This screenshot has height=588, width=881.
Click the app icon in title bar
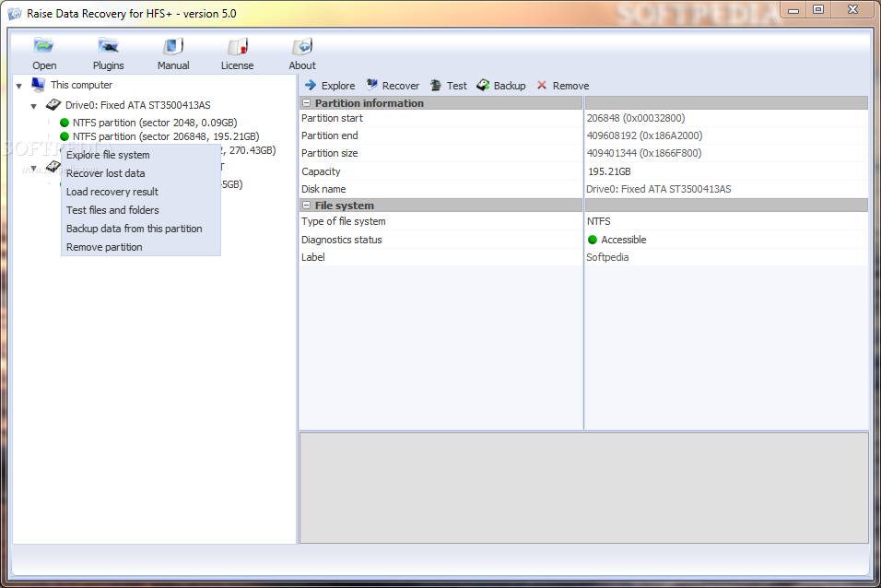coord(14,13)
